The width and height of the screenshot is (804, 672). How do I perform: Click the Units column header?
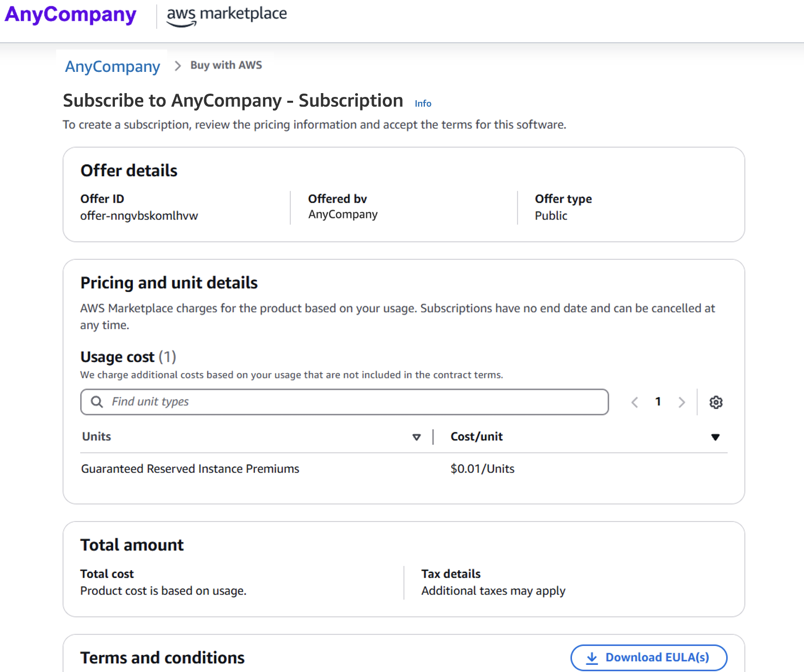tap(96, 437)
